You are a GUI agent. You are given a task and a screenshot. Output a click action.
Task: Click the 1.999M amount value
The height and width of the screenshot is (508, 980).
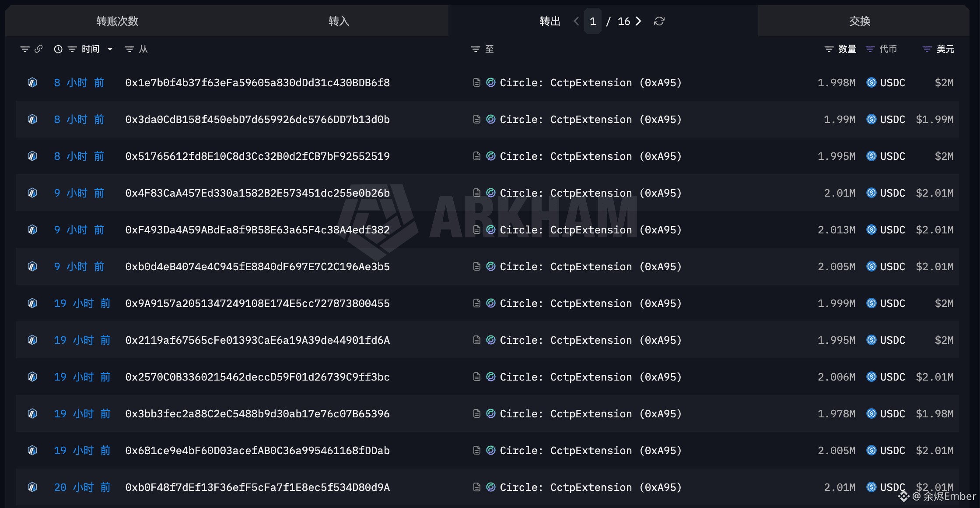(x=836, y=303)
